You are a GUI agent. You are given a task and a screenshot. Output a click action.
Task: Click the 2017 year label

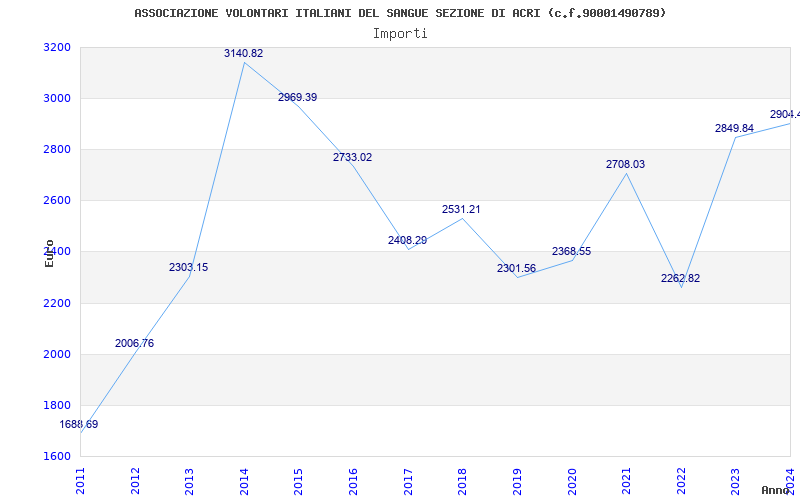(x=408, y=481)
